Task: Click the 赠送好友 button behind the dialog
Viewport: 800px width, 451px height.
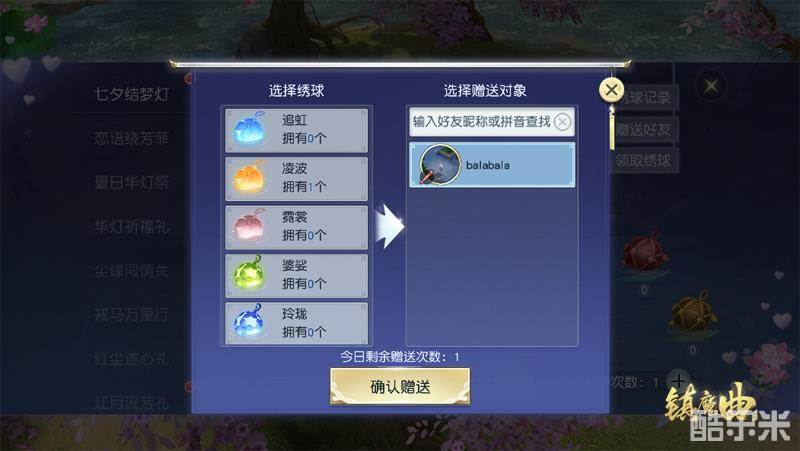Action: pos(644,130)
